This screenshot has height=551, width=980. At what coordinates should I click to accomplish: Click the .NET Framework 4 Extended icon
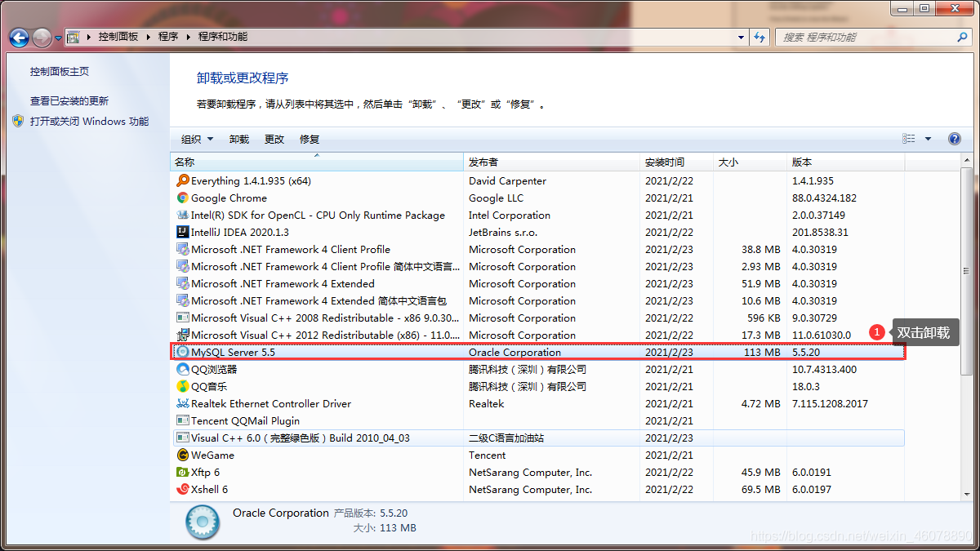pyautogui.click(x=183, y=284)
